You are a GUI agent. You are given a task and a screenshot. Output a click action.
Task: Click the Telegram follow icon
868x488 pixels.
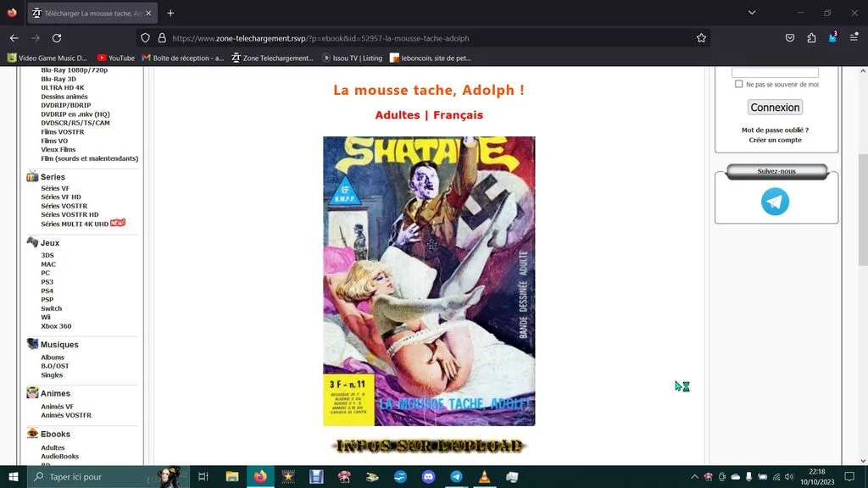tap(775, 202)
